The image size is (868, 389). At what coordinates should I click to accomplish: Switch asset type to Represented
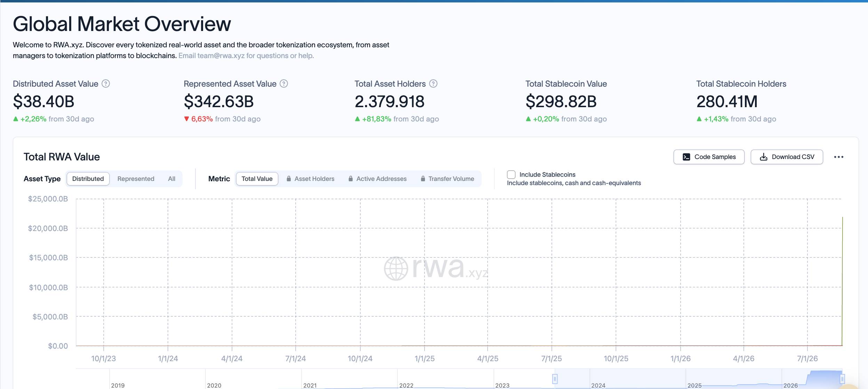(136, 179)
